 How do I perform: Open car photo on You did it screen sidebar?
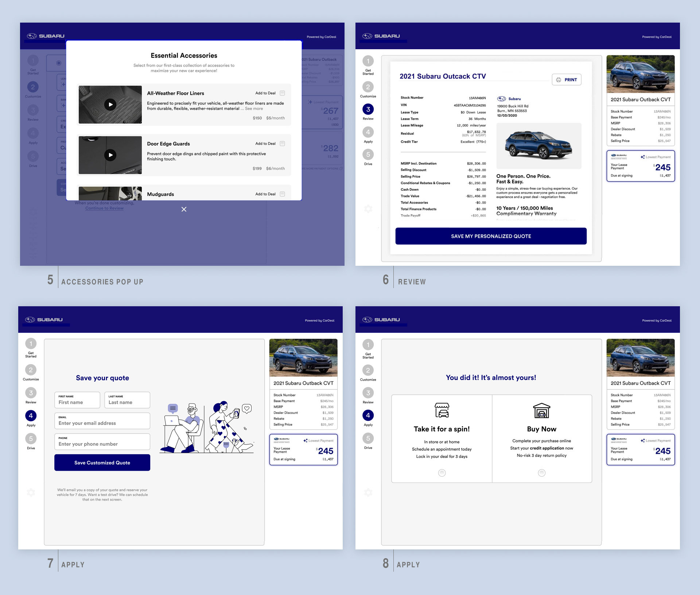click(x=641, y=358)
